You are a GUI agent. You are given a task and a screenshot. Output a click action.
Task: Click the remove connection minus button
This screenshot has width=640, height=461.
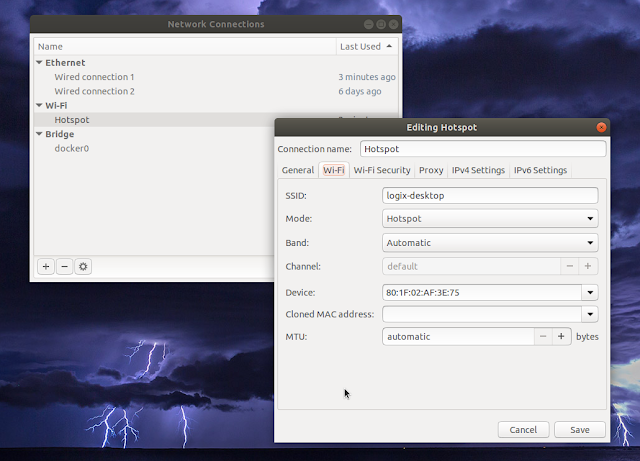point(64,266)
